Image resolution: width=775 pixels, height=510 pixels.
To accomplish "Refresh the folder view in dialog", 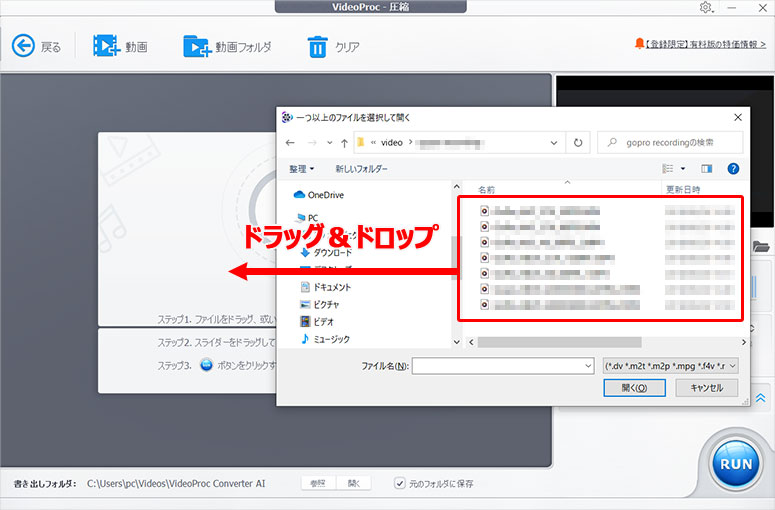I will (578, 143).
